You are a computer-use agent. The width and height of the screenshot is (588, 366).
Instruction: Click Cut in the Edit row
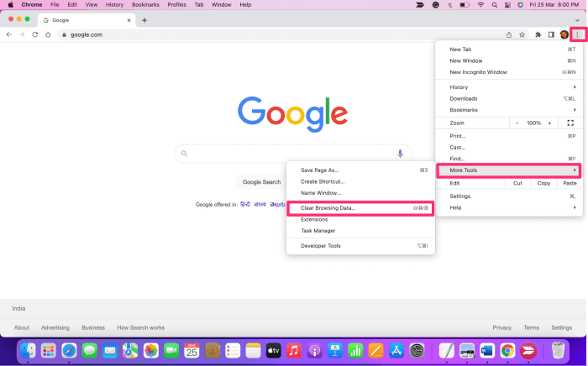pos(517,183)
